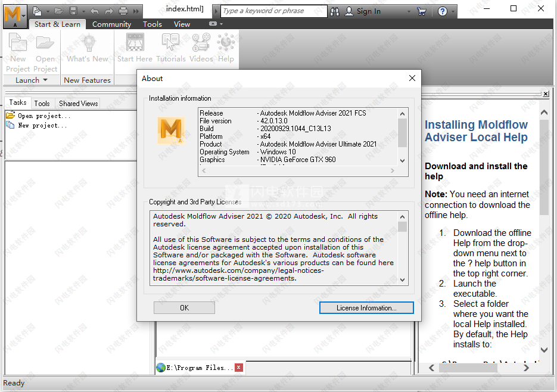Click right arrow of installation info horizontal scrollbar
Viewport: 557px width, 392px height.
pos(393,170)
